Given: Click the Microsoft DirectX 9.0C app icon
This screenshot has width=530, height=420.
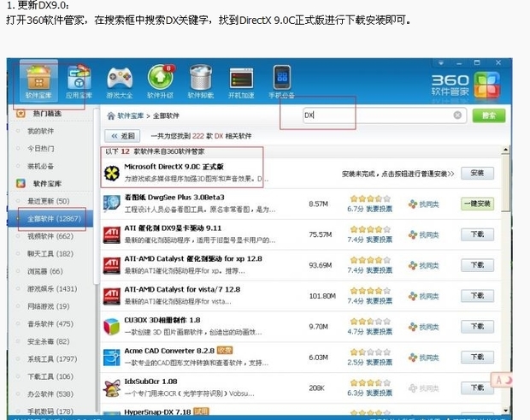Looking at the screenshot, I should [112, 173].
